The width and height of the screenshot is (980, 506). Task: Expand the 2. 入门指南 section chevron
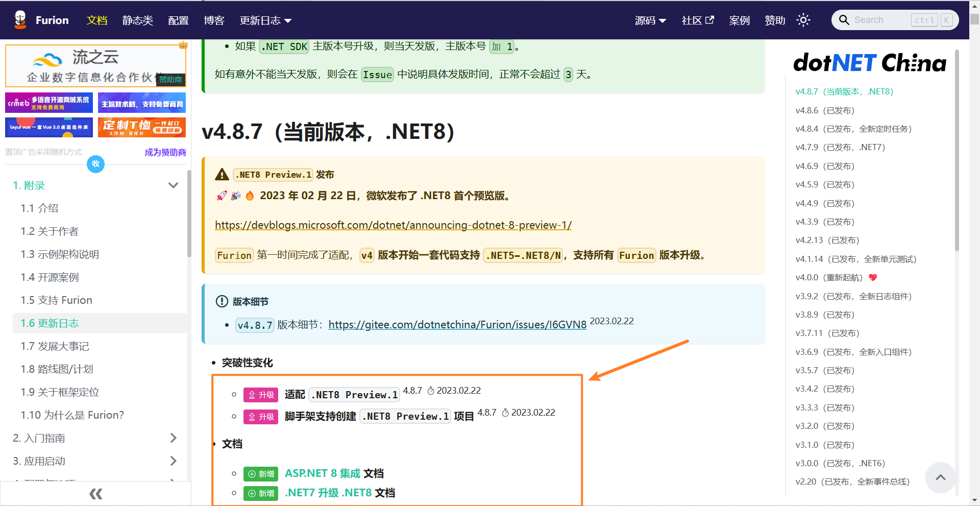(x=174, y=438)
